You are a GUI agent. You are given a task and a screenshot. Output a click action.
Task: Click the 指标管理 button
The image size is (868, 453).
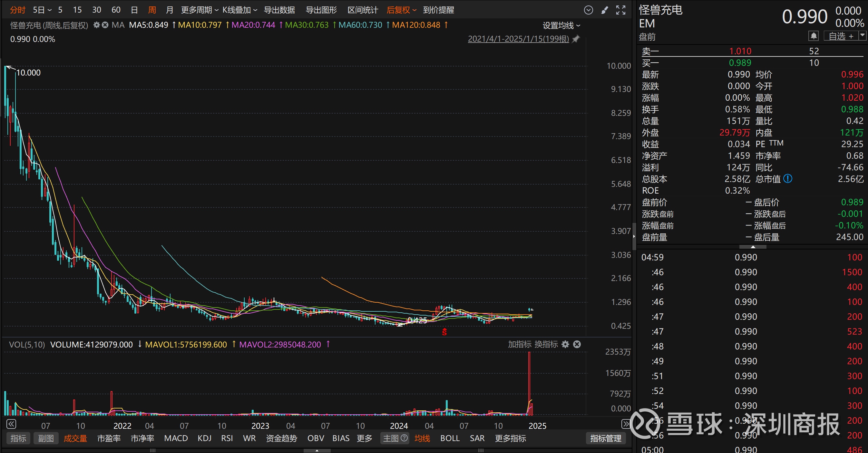[x=606, y=438]
